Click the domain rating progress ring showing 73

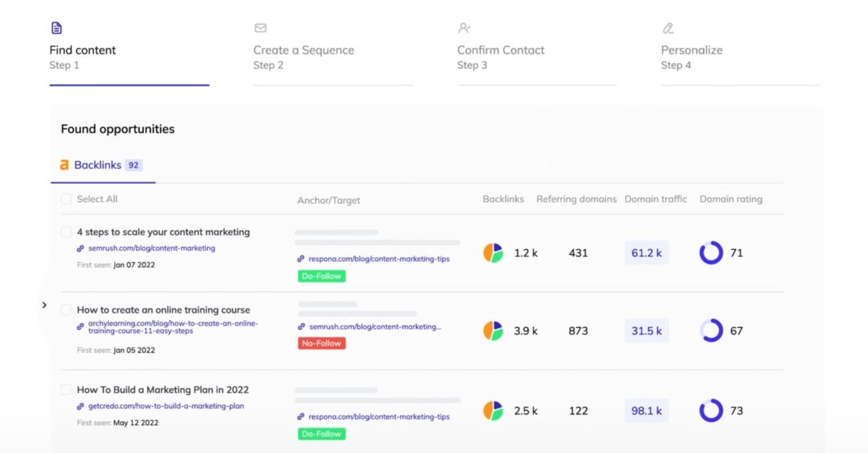pyautogui.click(x=711, y=410)
